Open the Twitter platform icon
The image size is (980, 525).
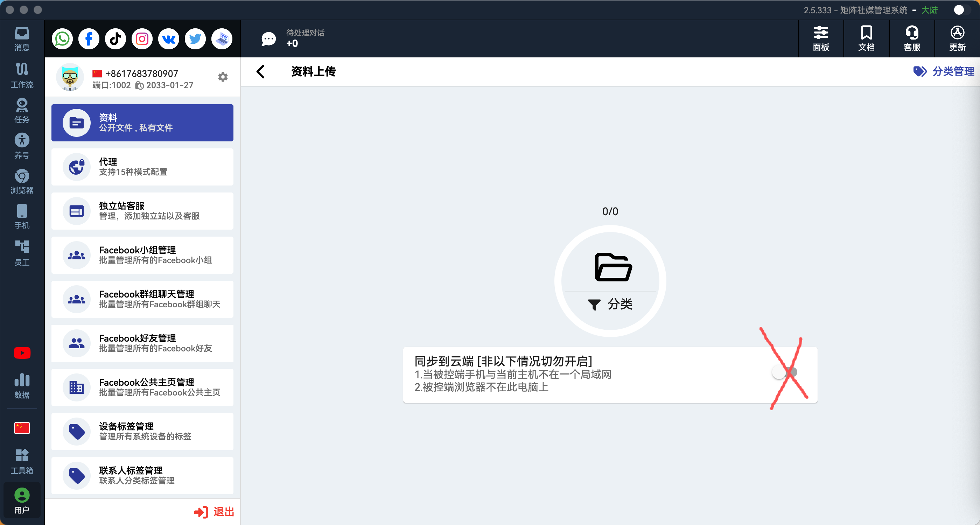[x=195, y=39]
